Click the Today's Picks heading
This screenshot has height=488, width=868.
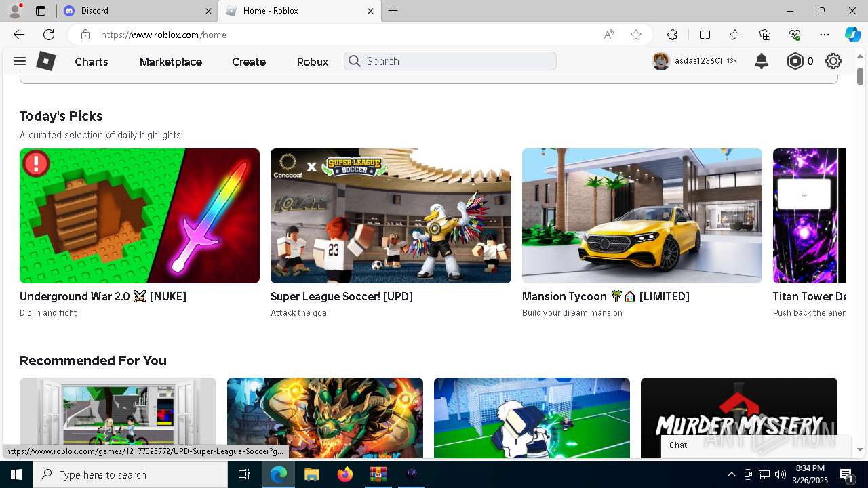pos(61,116)
